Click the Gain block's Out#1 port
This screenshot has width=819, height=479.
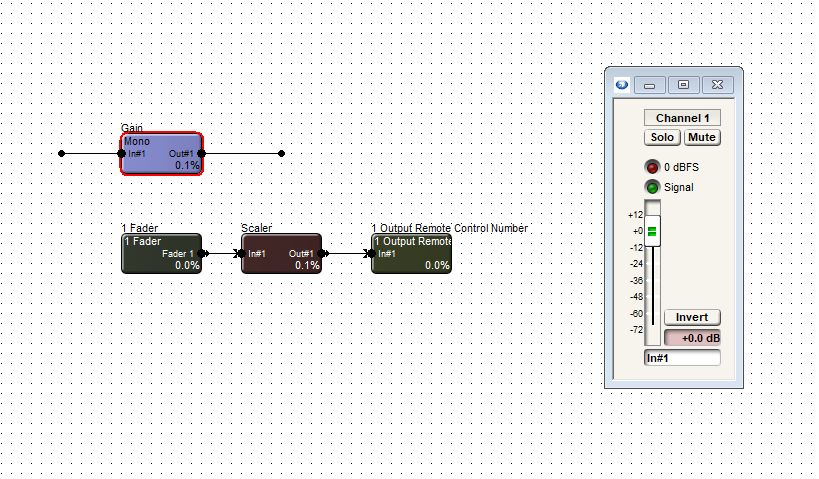[201, 154]
